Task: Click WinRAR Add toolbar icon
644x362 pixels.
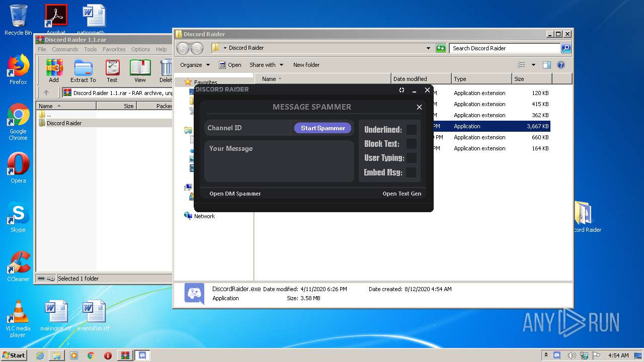Action: 54,71
